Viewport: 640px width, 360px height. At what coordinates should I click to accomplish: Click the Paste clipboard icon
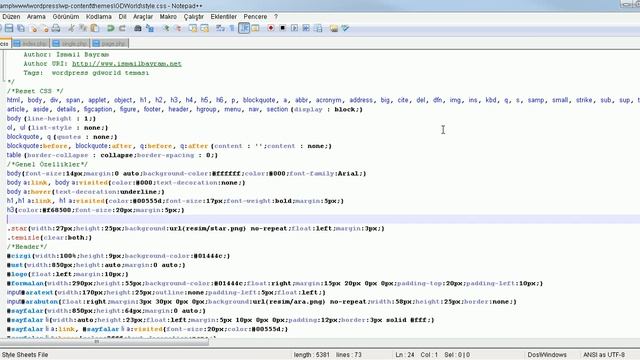pyautogui.click(x=95, y=28)
